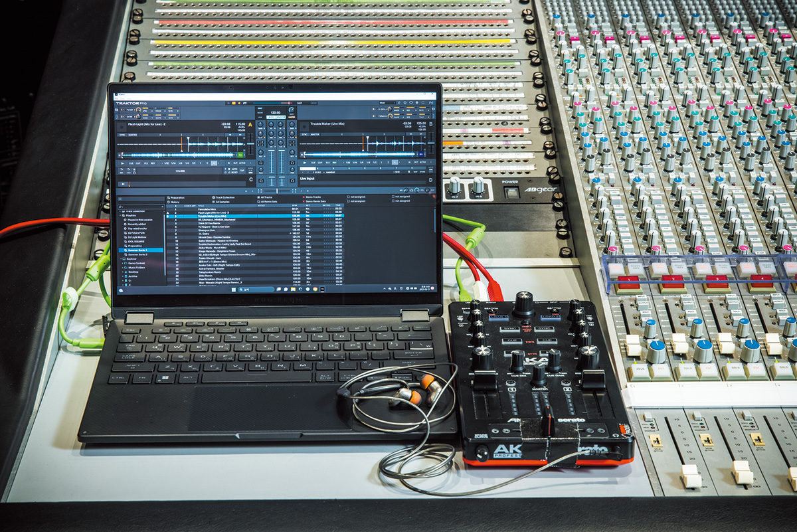Click the CUE button on Deck A

point(131,163)
